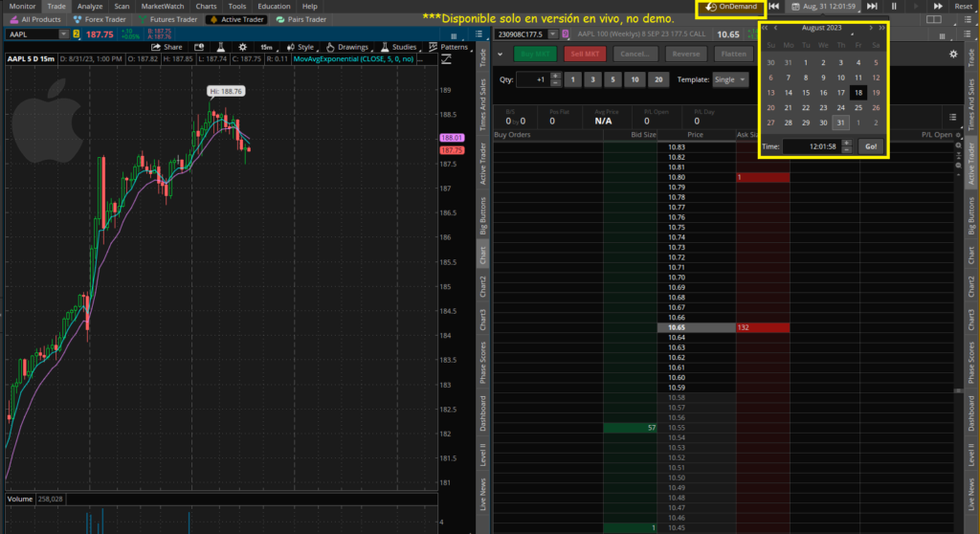Viewport: 980px width, 534px height.
Task: Click the Flatten button
Action: [x=733, y=54]
